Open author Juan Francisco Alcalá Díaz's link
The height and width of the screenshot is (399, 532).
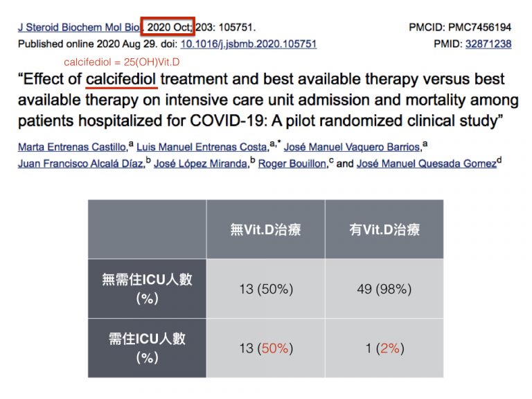pos(80,163)
